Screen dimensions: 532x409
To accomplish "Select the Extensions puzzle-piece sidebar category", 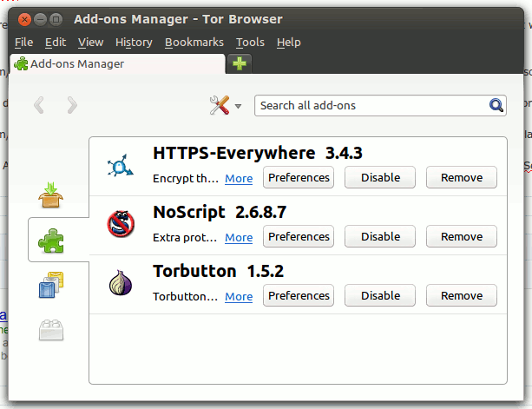I will click(51, 241).
